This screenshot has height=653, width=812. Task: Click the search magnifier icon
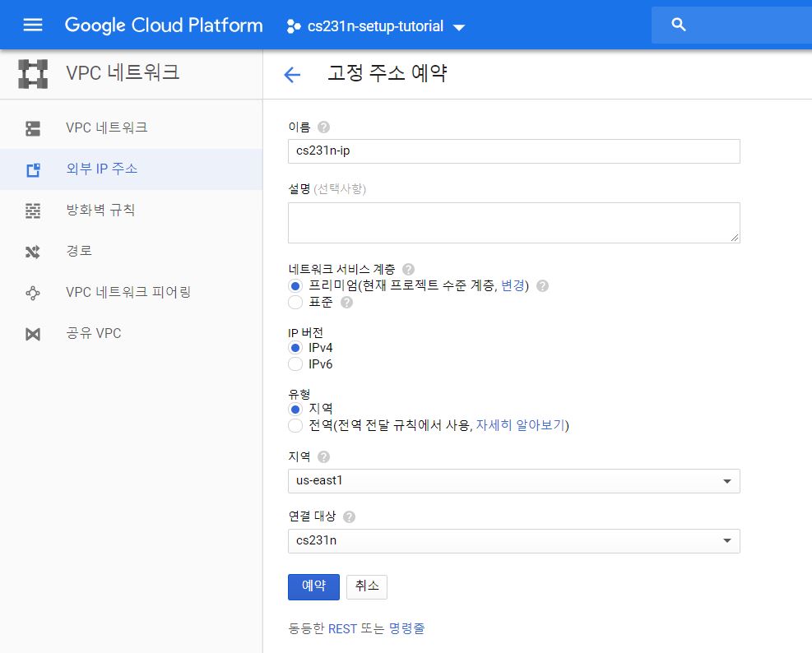(679, 25)
